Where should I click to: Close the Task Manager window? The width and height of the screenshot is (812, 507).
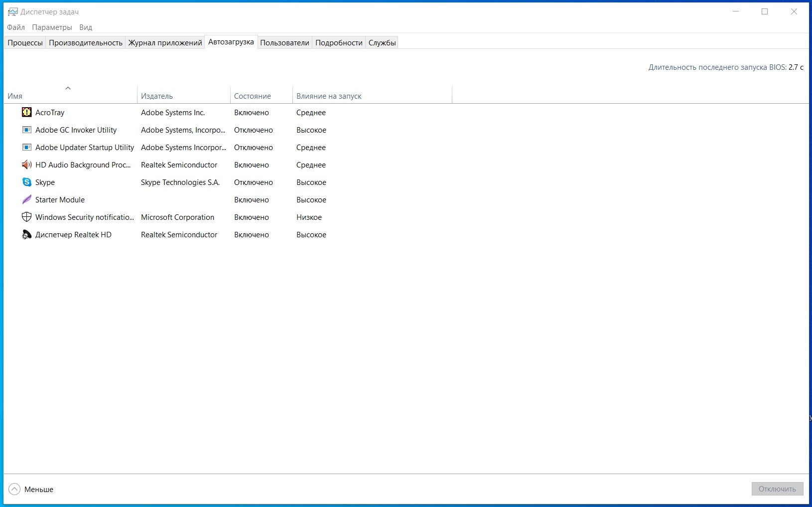click(794, 11)
